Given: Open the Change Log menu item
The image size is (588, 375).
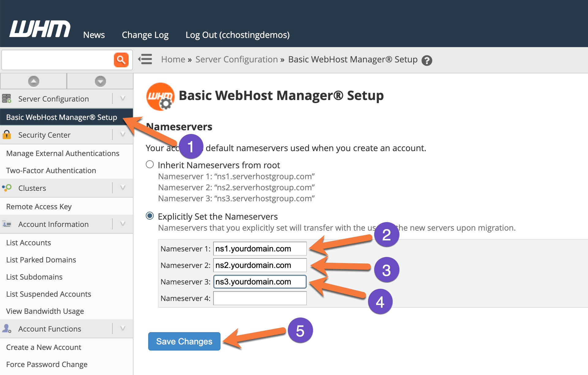Looking at the screenshot, I should [x=145, y=35].
